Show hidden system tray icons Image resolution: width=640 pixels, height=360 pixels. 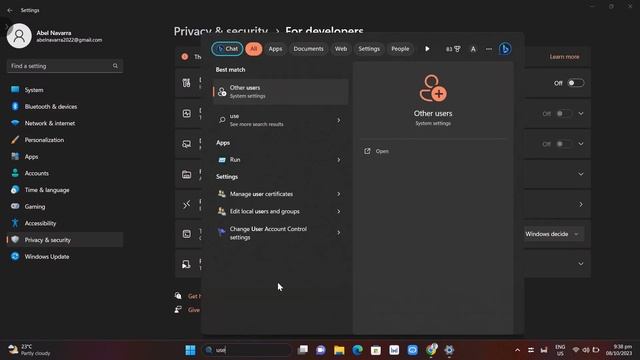(x=517, y=350)
